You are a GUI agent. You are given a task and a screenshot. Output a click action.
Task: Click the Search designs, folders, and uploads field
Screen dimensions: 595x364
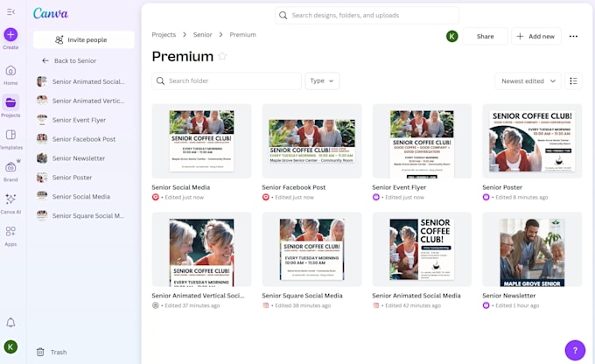(367, 15)
